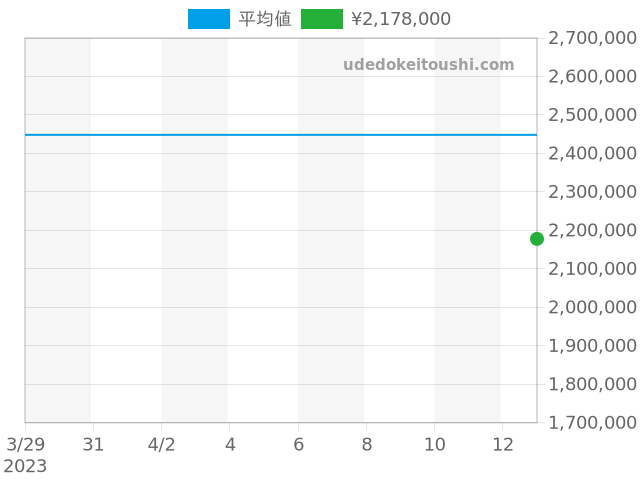640x480 pixels.
Task: Click the 8 x-axis date label
Action: pyautogui.click(x=366, y=444)
